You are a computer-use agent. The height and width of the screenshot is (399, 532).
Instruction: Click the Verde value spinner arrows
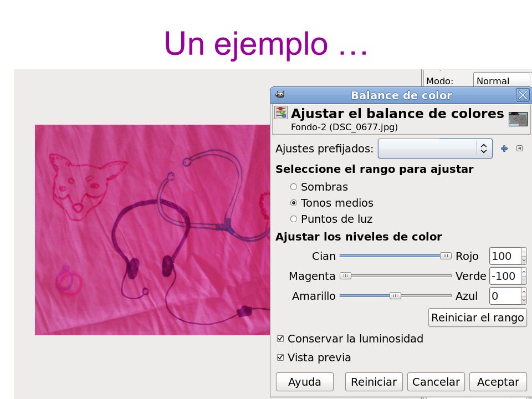524,276
